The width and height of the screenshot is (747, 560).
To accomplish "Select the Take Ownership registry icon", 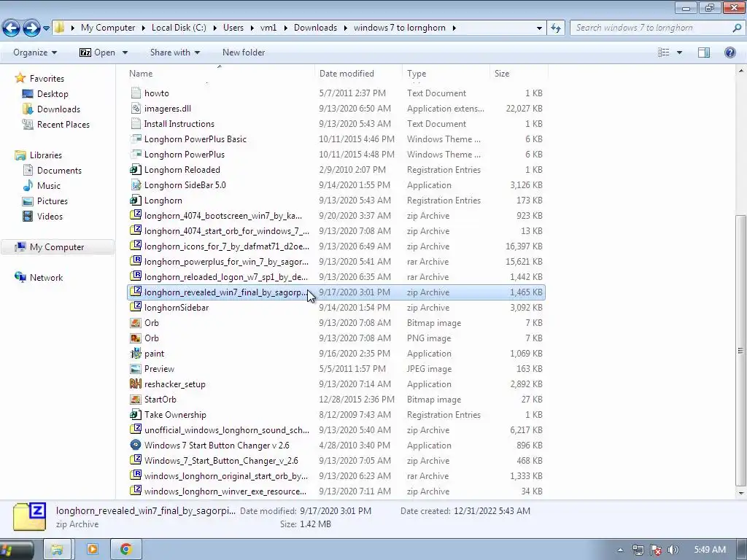I will tap(136, 414).
